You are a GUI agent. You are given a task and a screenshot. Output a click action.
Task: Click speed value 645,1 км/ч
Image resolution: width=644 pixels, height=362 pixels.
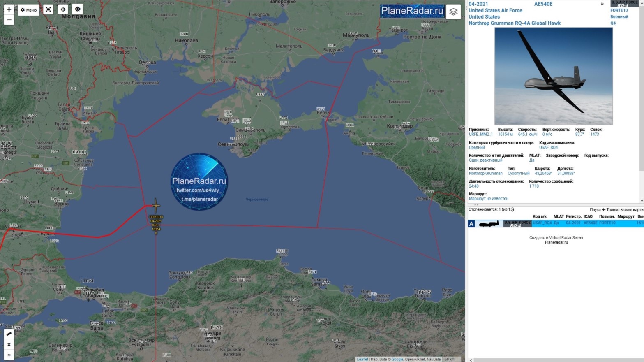[x=528, y=135]
